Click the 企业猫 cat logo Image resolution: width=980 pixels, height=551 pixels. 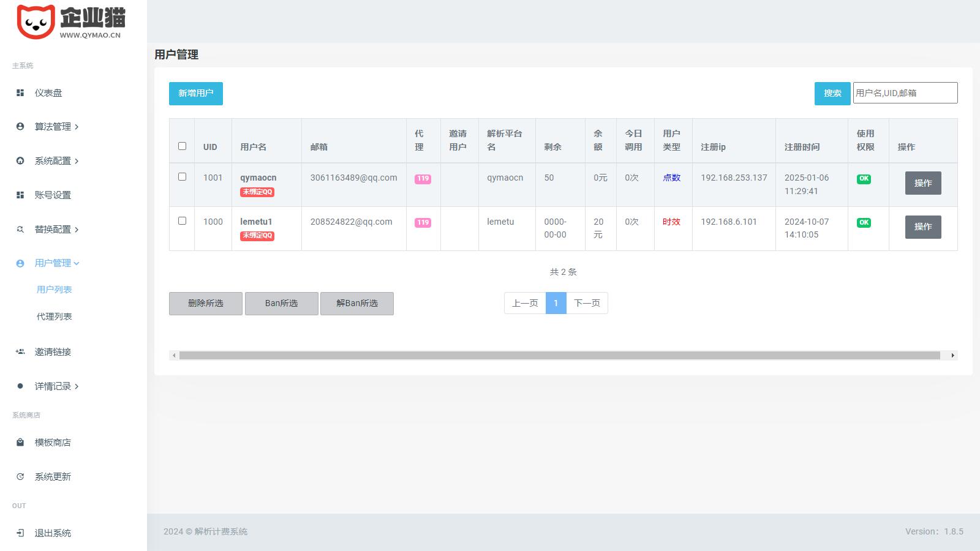(36, 21)
